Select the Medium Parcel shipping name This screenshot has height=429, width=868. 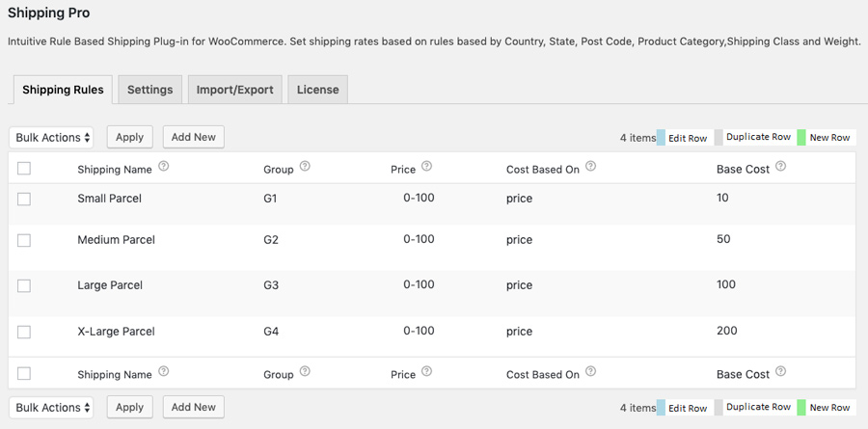(117, 240)
